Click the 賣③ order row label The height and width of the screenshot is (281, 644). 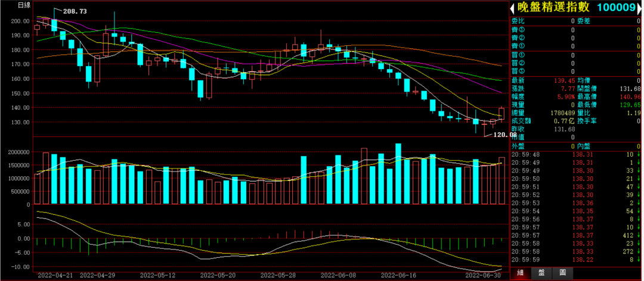pos(518,30)
